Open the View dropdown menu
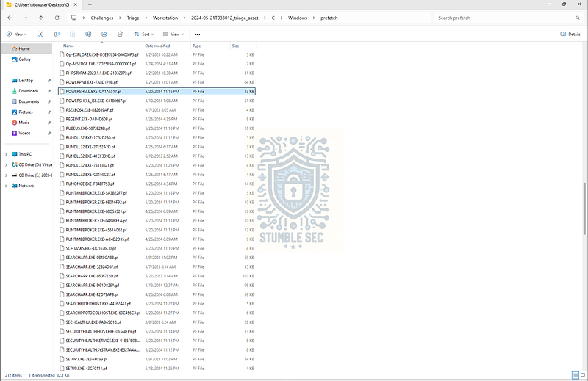The height and width of the screenshot is (381, 588). (173, 34)
